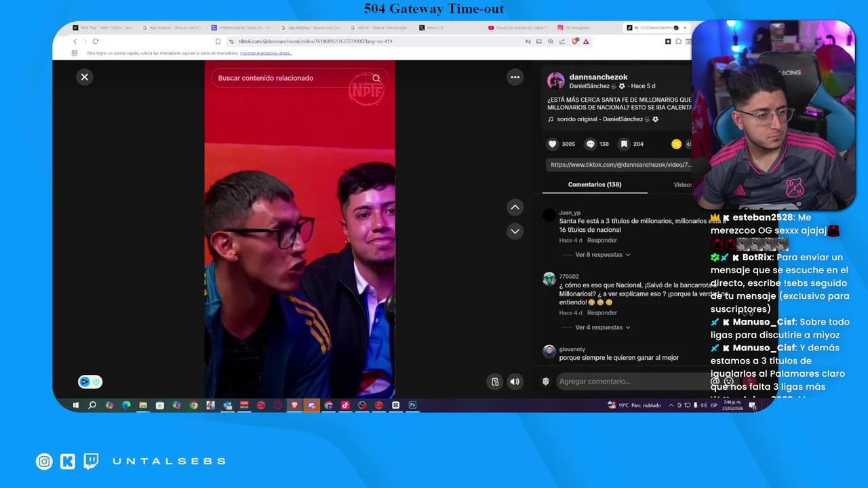This screenshot has width=868, height=488.
Task: Open comments via the speech bubble icon
Action: pyautogui.click(x=590, y=144)
